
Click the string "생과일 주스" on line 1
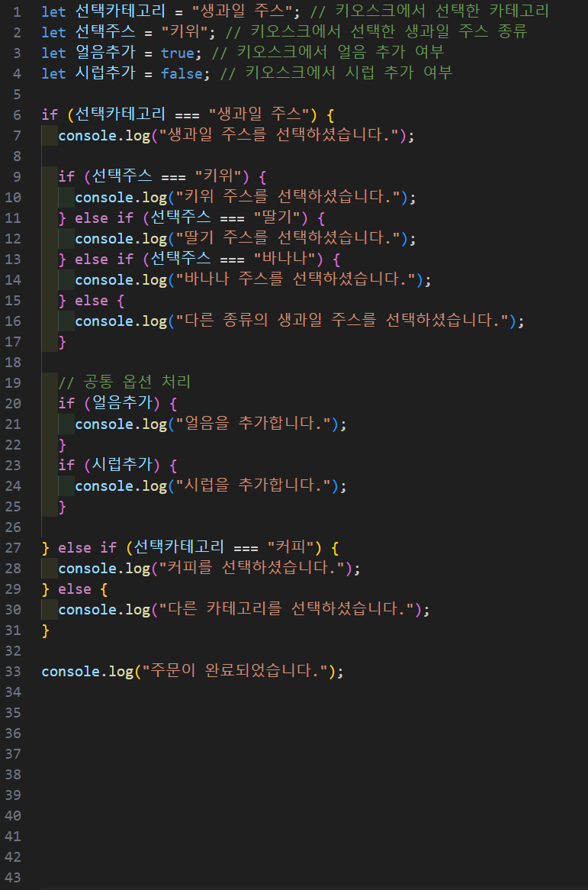click(x=242, y=11)
